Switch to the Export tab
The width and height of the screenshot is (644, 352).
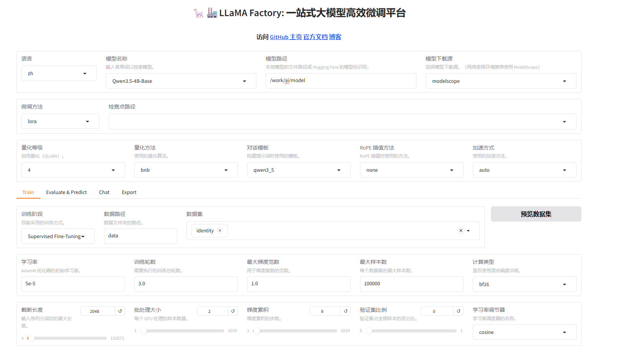129,192
